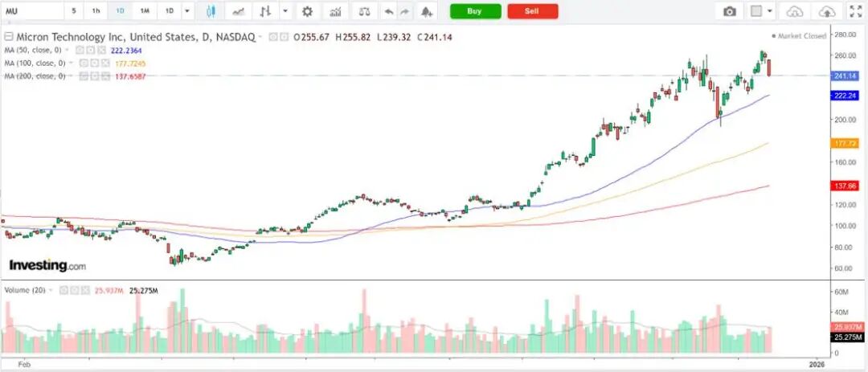
Task: Open dropdown next to MA (100, close, 0)
Action: pyautogui.click(x=72, y=63)
